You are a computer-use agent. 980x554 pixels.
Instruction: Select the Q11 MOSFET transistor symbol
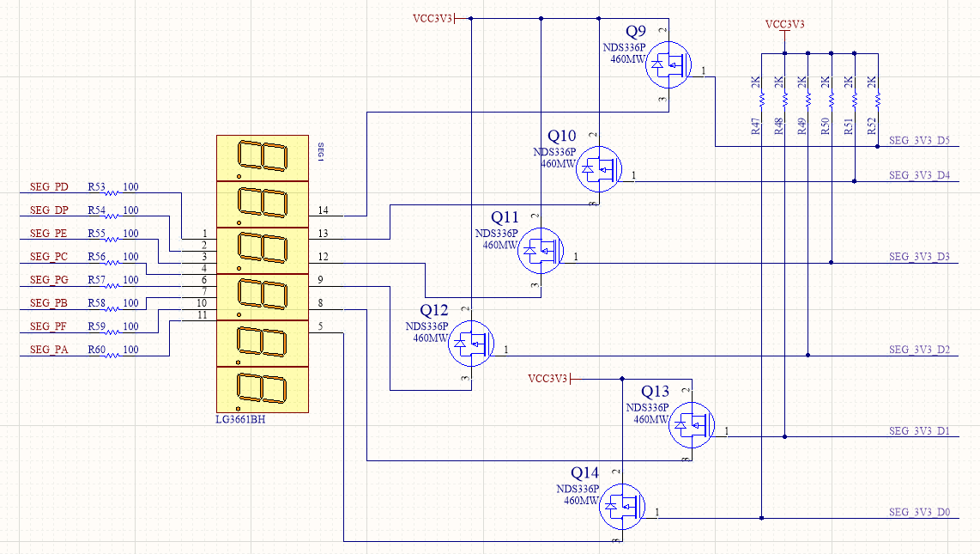(541, 251)
